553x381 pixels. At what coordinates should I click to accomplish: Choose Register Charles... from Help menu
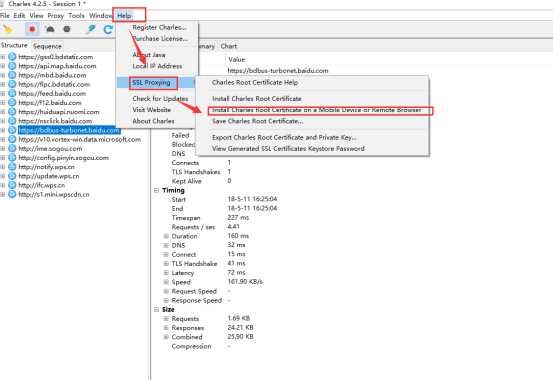click(x=160, y=27)
